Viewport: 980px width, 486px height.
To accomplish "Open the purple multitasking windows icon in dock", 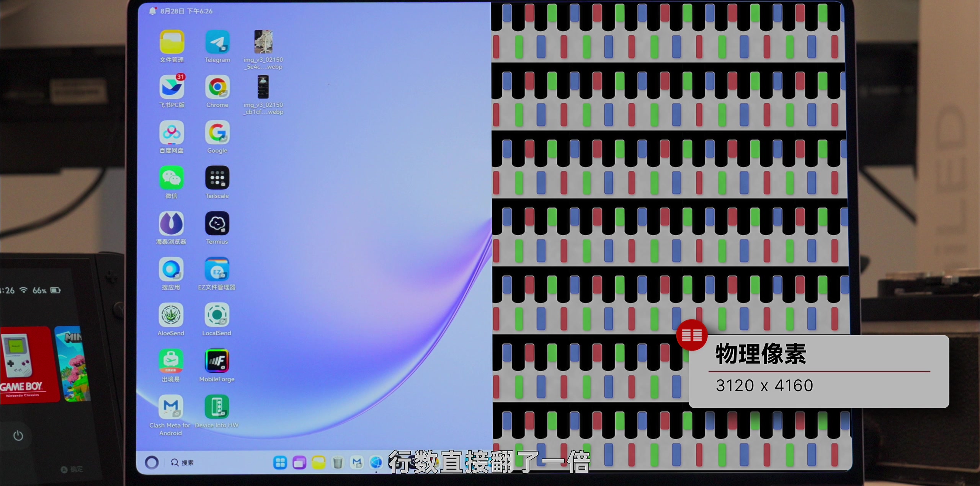I will (299, 463).
